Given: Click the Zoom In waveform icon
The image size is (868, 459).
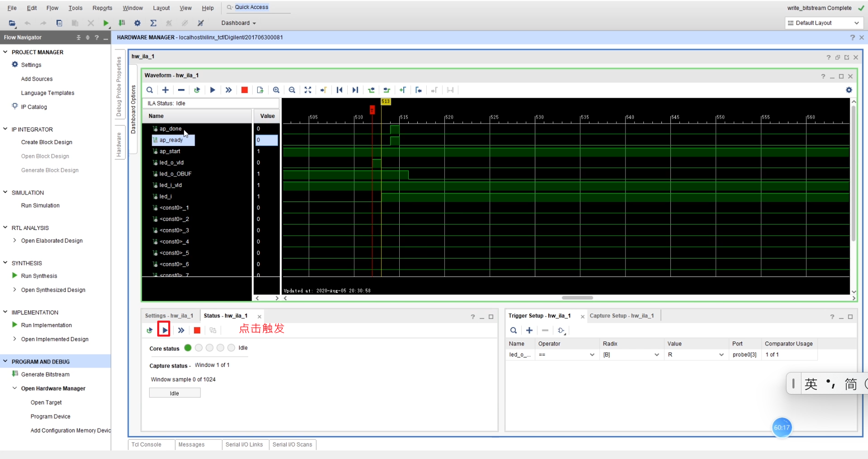Looking at the screenshot, I should pos(276,90).
